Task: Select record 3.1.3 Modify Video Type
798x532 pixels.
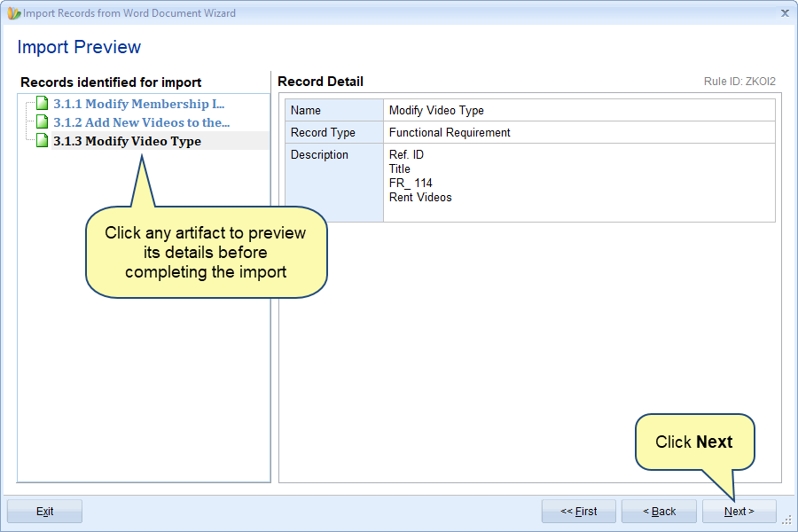Action: 127,141
